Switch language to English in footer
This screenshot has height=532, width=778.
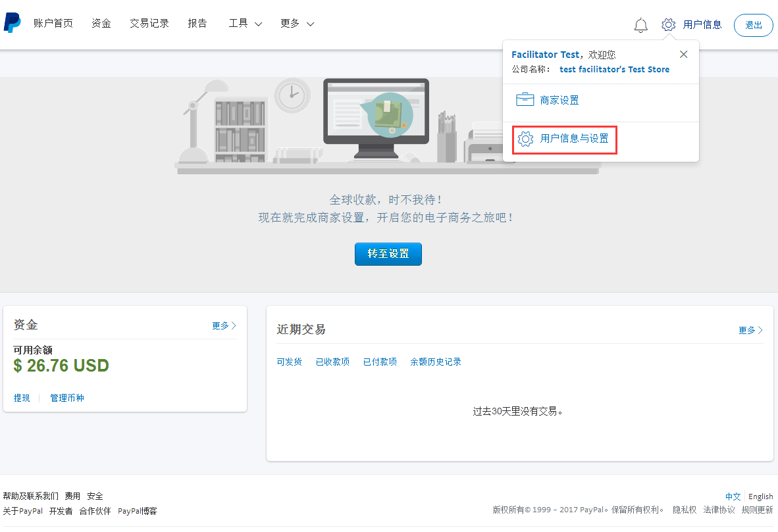760,496
